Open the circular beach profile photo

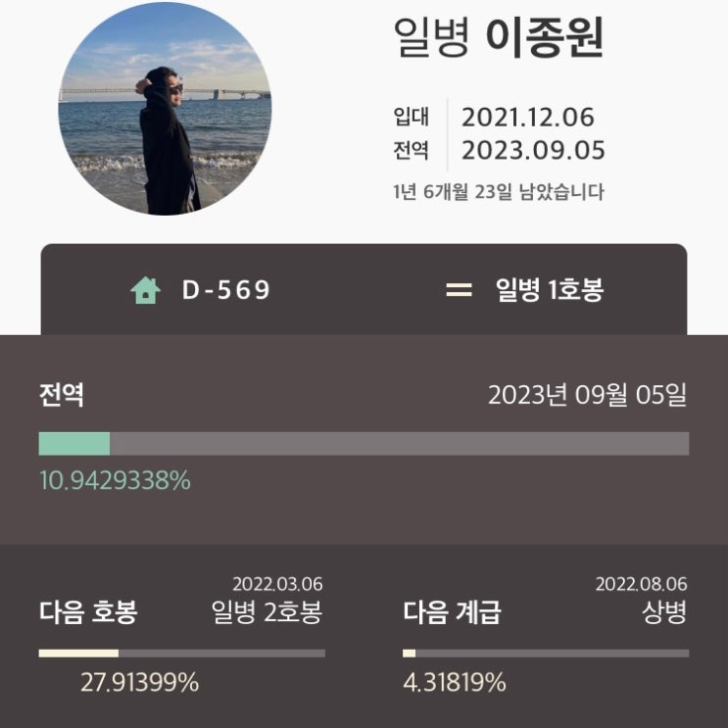165,109
